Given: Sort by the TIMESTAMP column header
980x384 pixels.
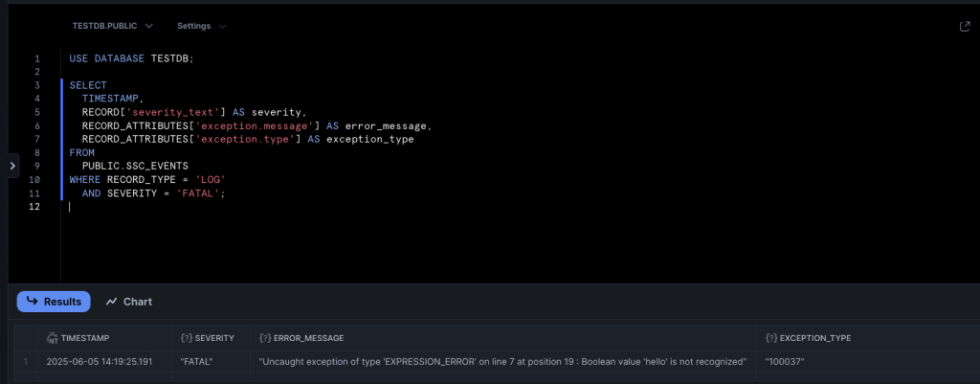Looking at the screenshot, I should point(84,338).
